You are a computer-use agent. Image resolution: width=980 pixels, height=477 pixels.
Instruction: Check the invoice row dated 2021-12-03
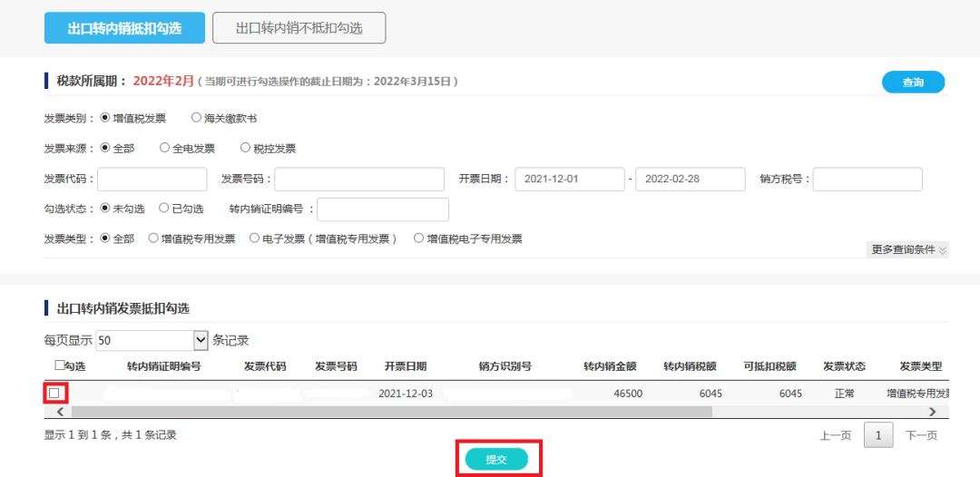tap(55, 394)
